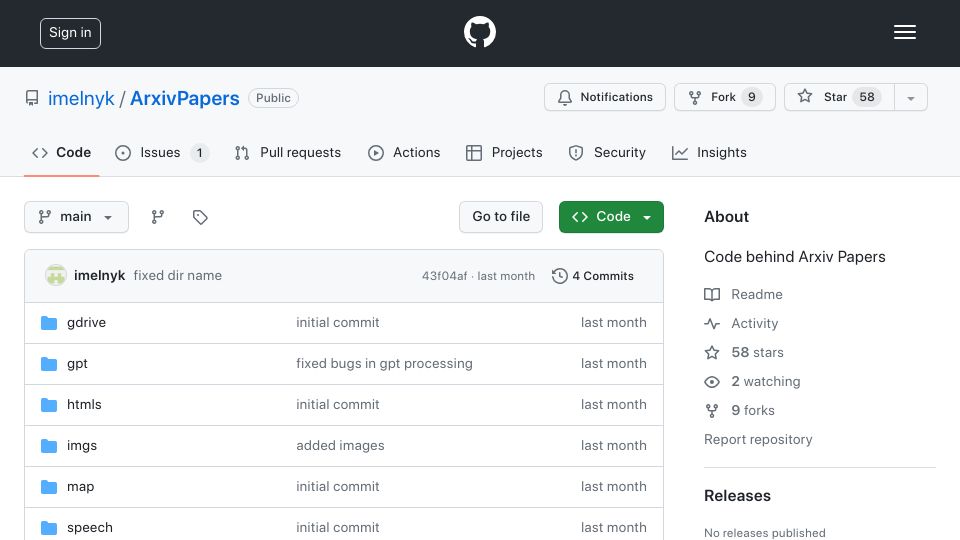The height and width of the screenshot is (540, 960).
Task: Click 'initial commit' message in map row
Action: click(x=338, y=487)
